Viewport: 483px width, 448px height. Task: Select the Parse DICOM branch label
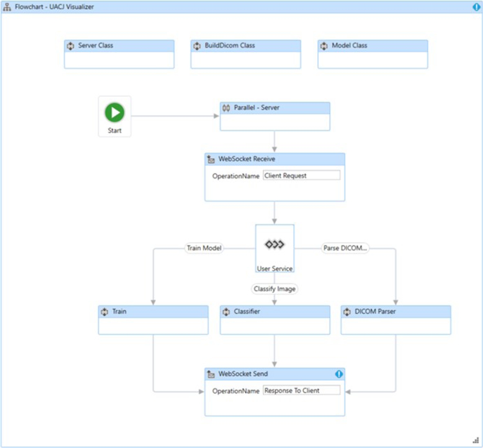pyautogui.click(x=345, y=248)
